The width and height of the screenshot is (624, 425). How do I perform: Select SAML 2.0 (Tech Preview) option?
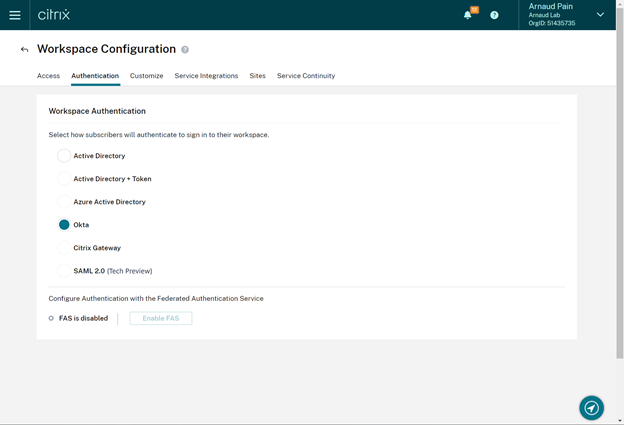click(64, 271)
